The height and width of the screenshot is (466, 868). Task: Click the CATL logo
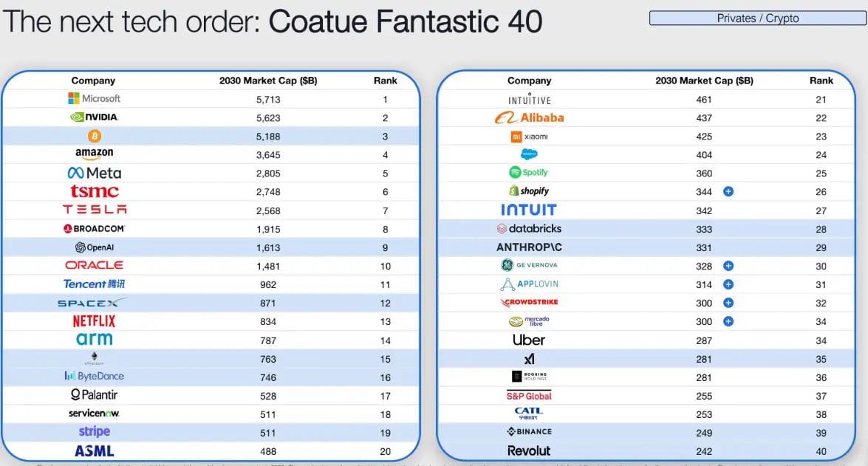[529, 414]
